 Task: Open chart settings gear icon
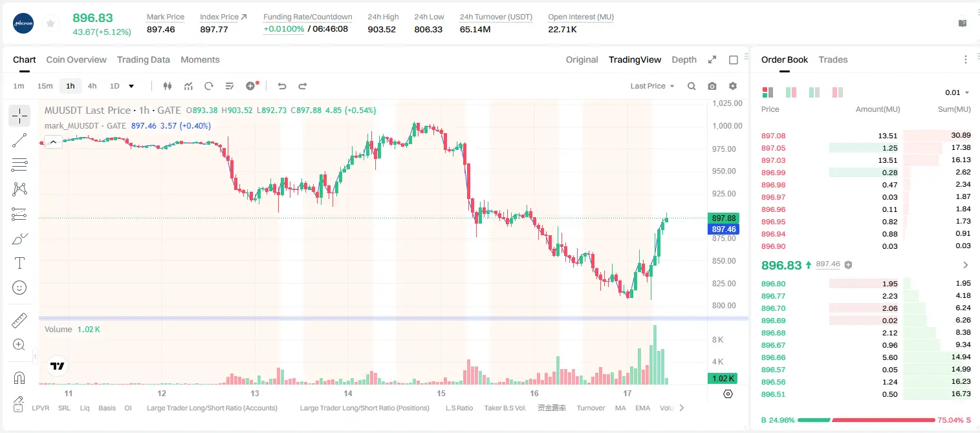tap(733, 86)
